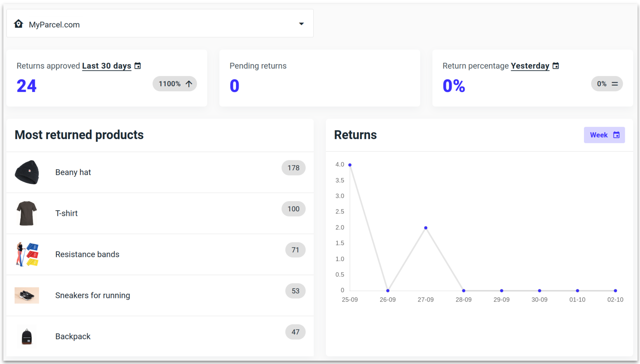Viewport: 640px width, 364px height.
Task: Switch the Returns chart to Week view
Action: [604, 135]
